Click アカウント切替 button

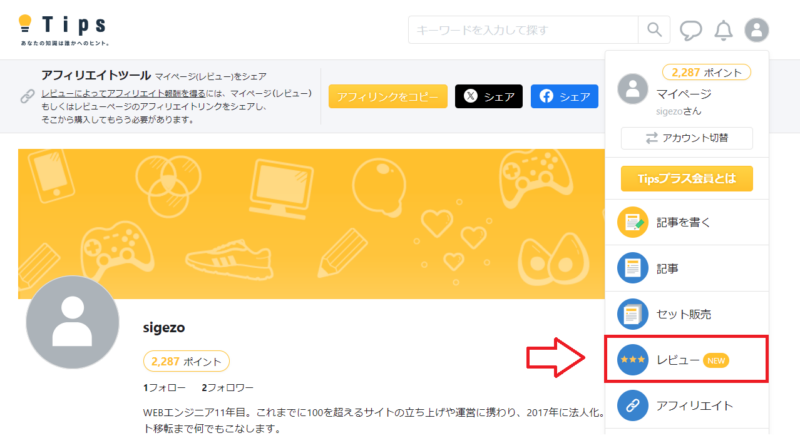tap(687, 138)
